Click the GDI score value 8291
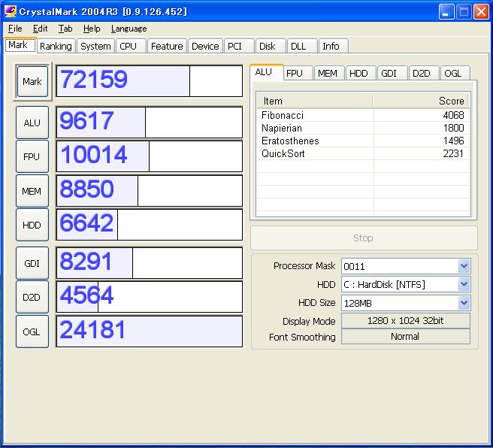Screen dimensions: 493x448 click(86, 262)
